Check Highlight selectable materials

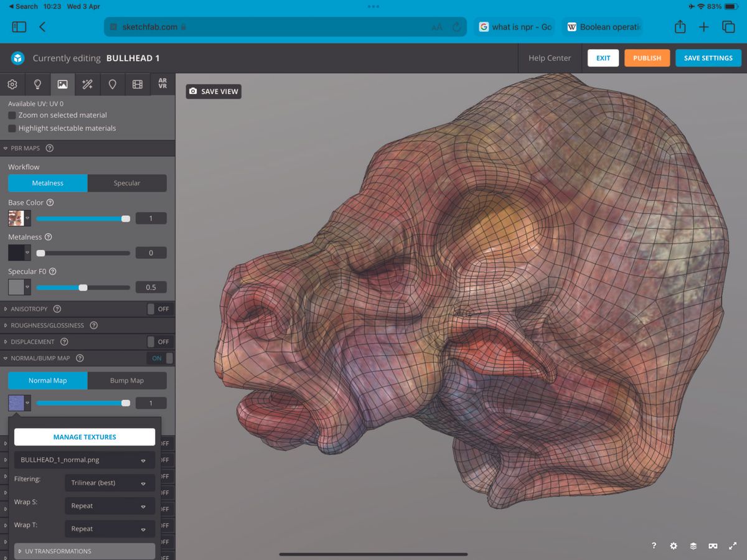(x=12, y=128)
